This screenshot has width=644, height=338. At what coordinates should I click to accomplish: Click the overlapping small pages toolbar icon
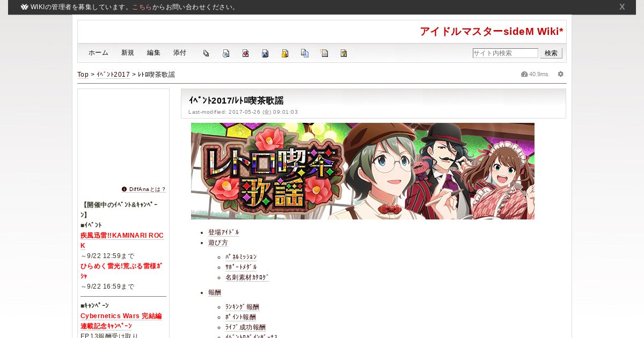point(206,53)
